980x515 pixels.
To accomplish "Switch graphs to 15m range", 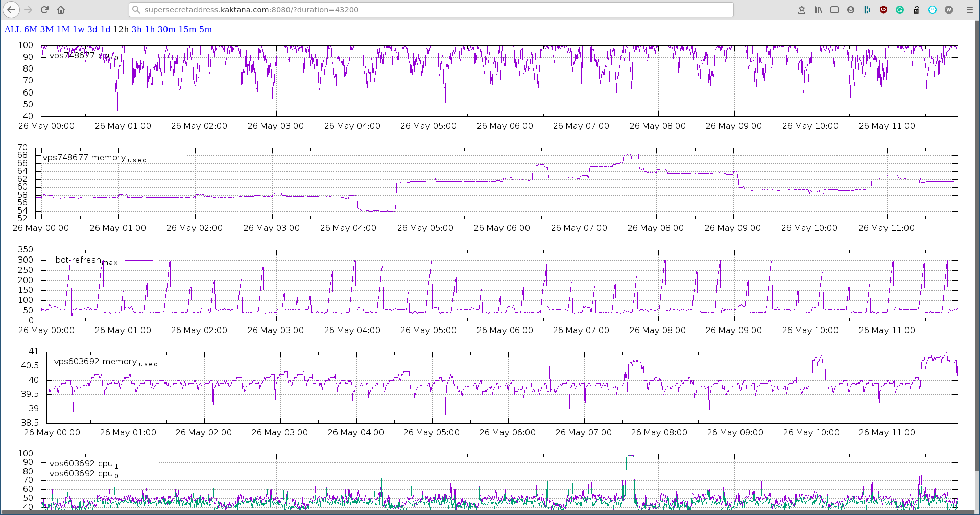I will click(187, 29).
